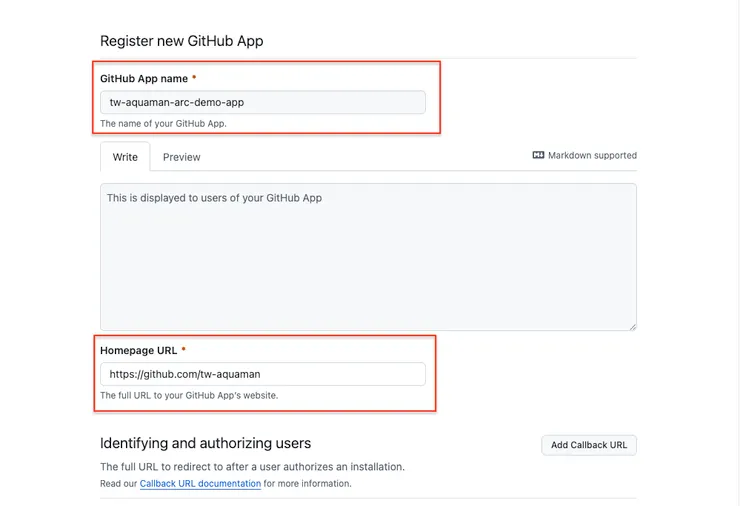Open the Preview tab
Screen dimensions: 740x506
click(182, 157)
